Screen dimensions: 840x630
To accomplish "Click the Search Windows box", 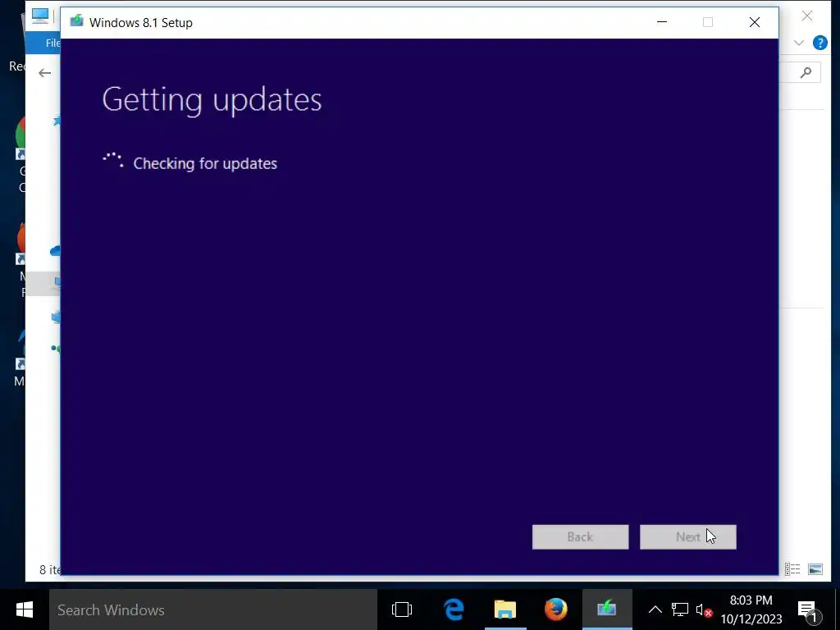I will [213, 609].
